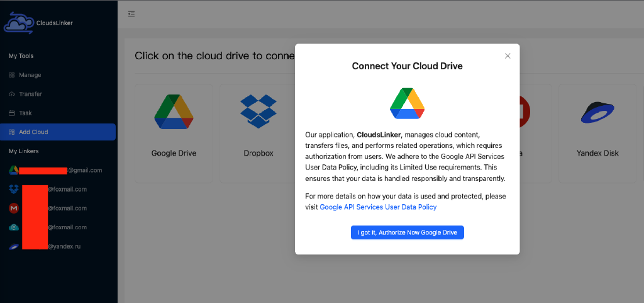Open the MEGA foxmail.com linker

[x=58, y=208]
